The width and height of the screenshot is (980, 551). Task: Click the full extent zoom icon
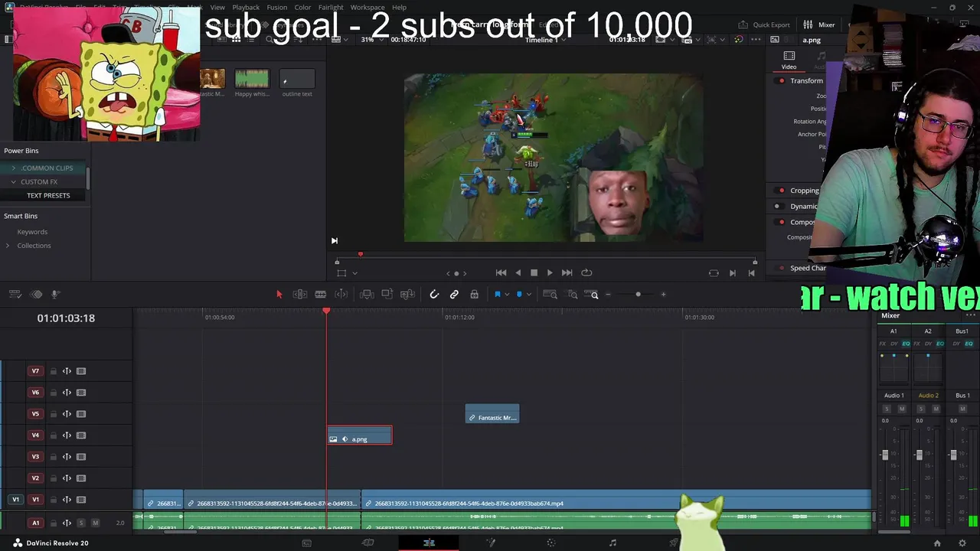pos(550,295)
